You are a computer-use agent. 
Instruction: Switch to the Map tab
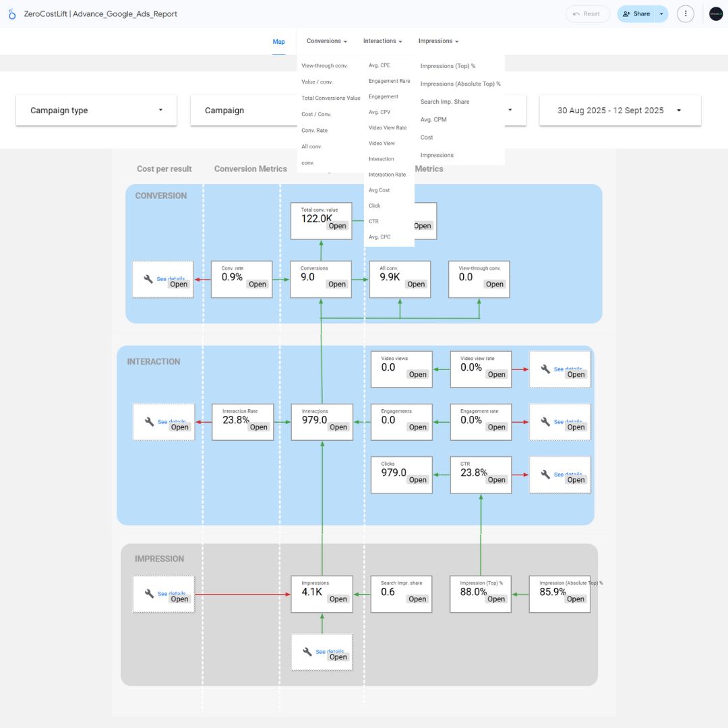(x=278, y=42)
